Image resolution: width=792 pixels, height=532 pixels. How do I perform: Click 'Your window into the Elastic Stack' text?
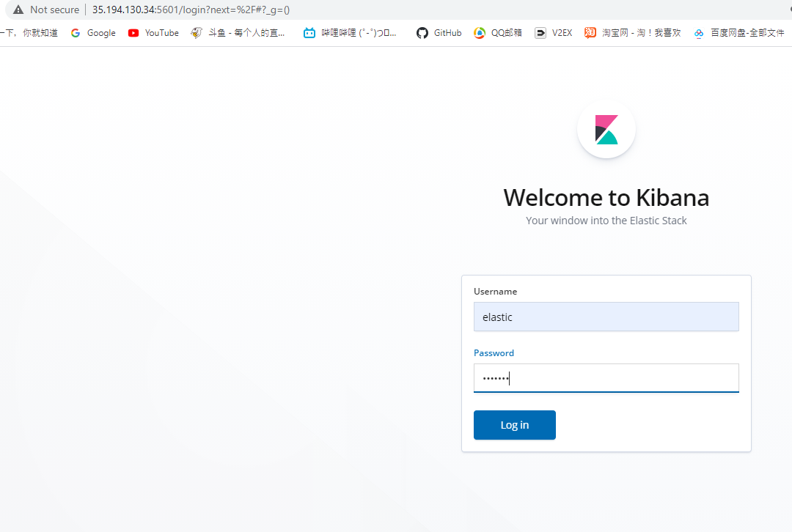point(606,221)
